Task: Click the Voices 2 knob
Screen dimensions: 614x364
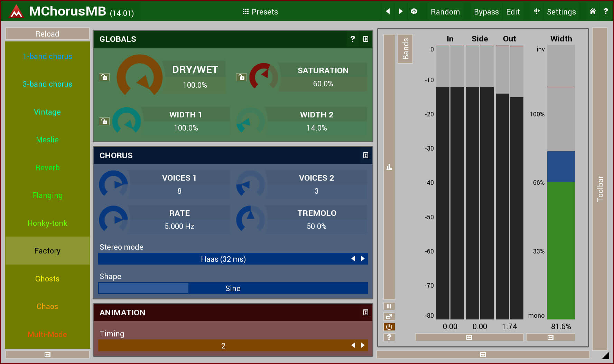Action: click(x=250, y=184)
